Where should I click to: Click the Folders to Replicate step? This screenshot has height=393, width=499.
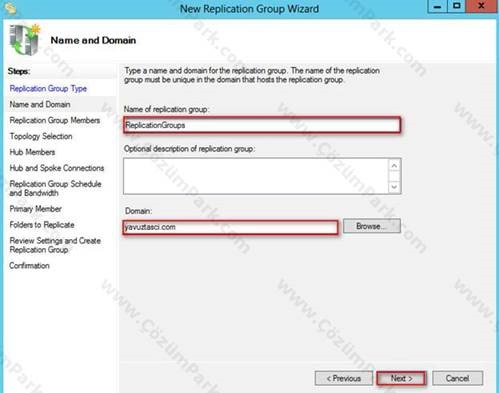[42, 225]
